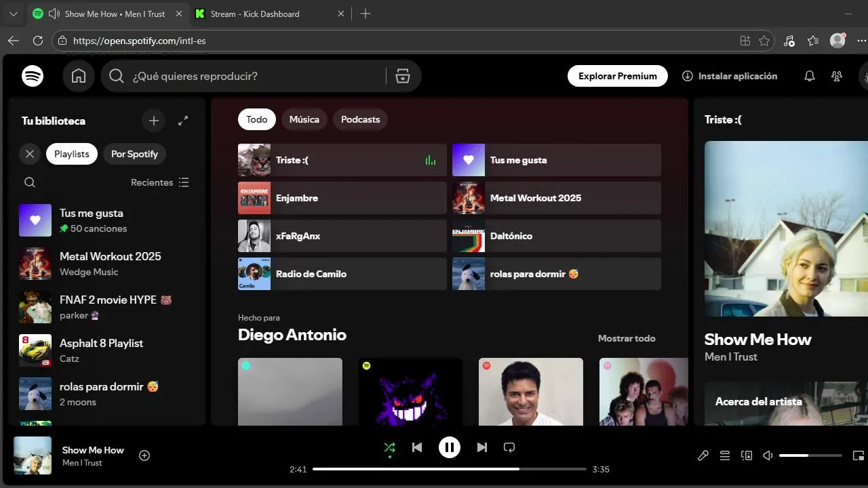Screen dimensions: 868x488
Task: Open rolas para dormir in library sidebar
Action: tap(106, 394)
